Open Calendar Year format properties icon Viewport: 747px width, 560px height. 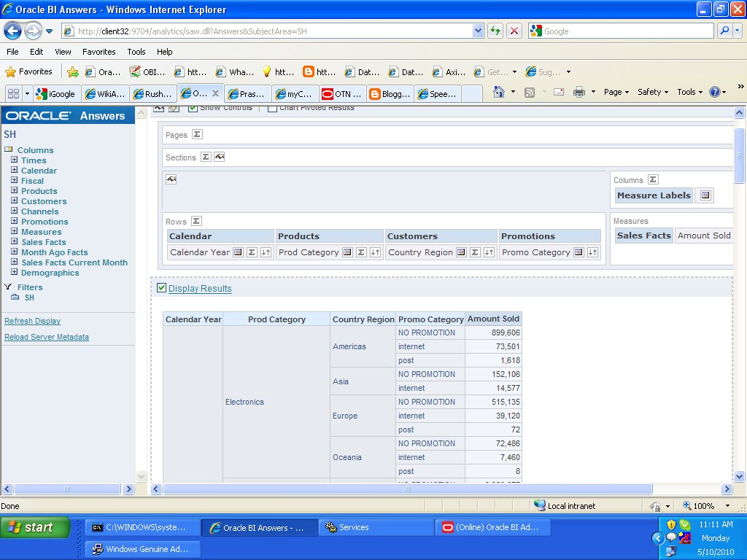click(238, 252)
